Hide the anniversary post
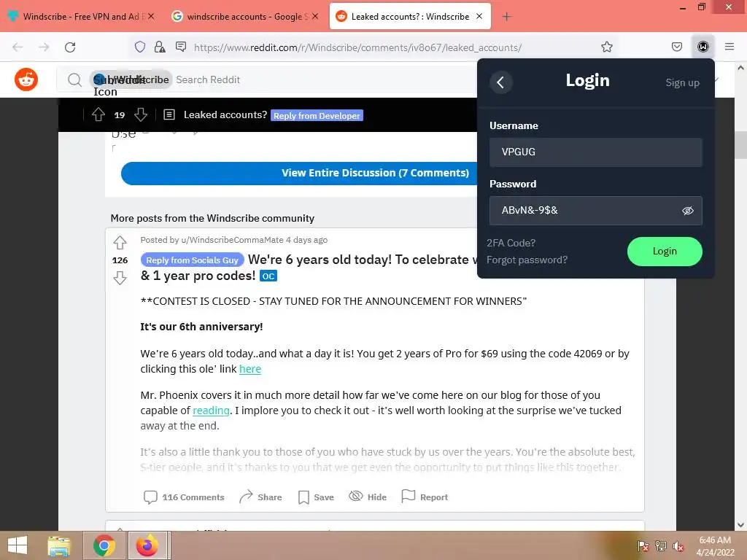This screenshot has height=560, width=747. pos(368,497)
